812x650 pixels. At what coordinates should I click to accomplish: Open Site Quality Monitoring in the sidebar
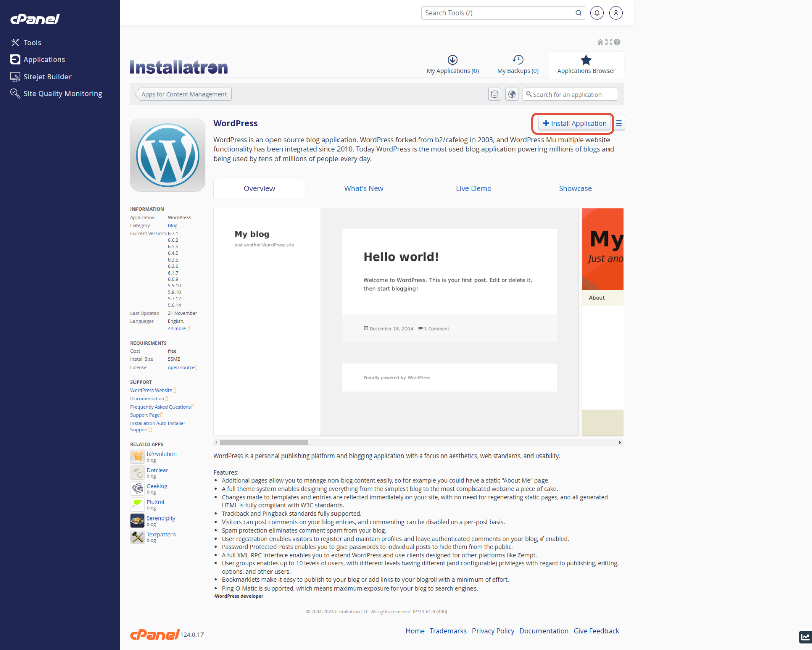click(x=56, y=94)
